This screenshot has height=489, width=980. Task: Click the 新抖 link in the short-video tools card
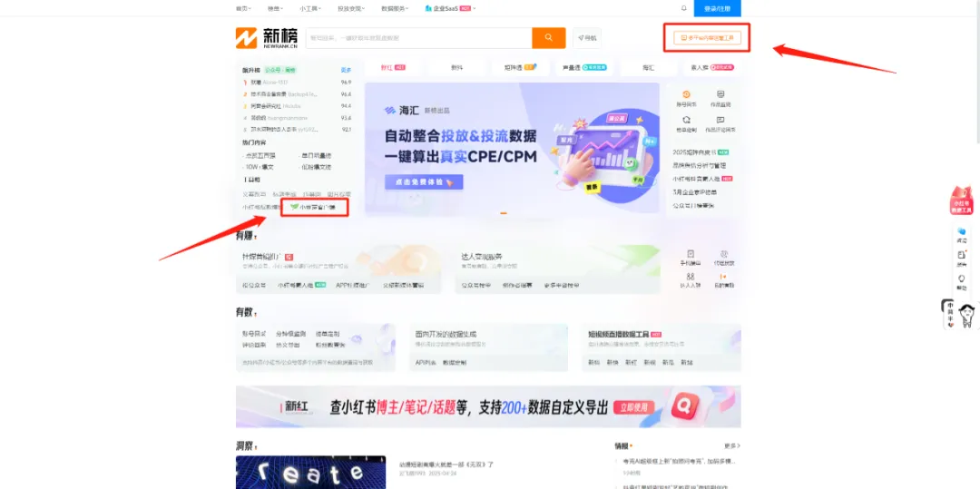coord(593,362)
